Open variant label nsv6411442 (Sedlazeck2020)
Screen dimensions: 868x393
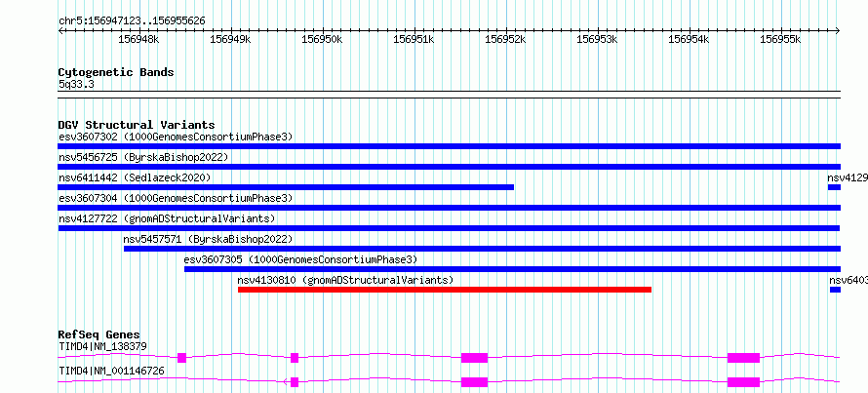tap(135, 177)
